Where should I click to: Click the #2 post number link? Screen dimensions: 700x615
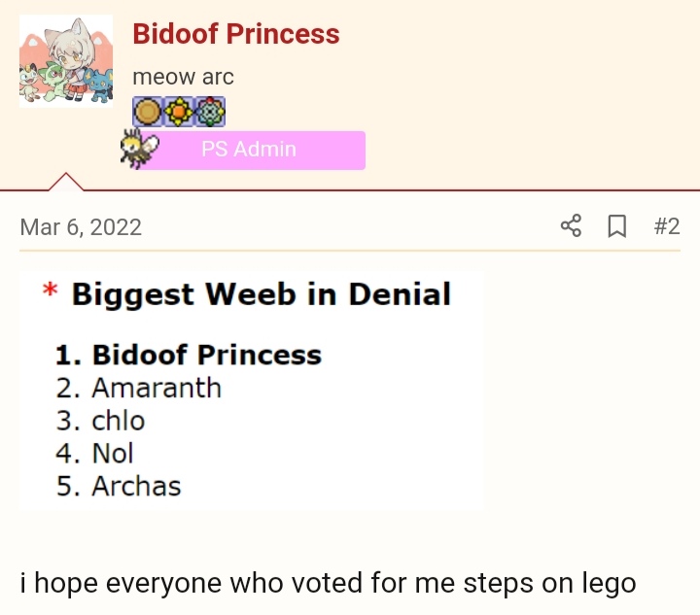(x=667, y=226)
